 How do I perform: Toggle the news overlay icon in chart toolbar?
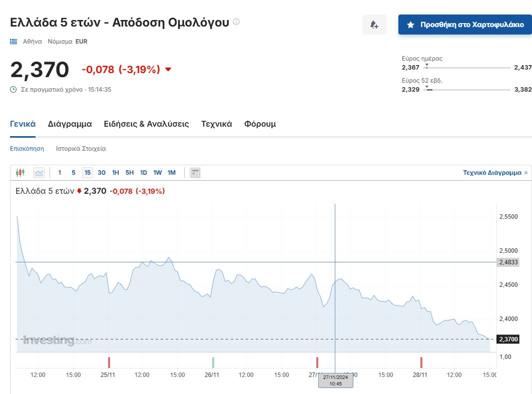tap(195, 173)
